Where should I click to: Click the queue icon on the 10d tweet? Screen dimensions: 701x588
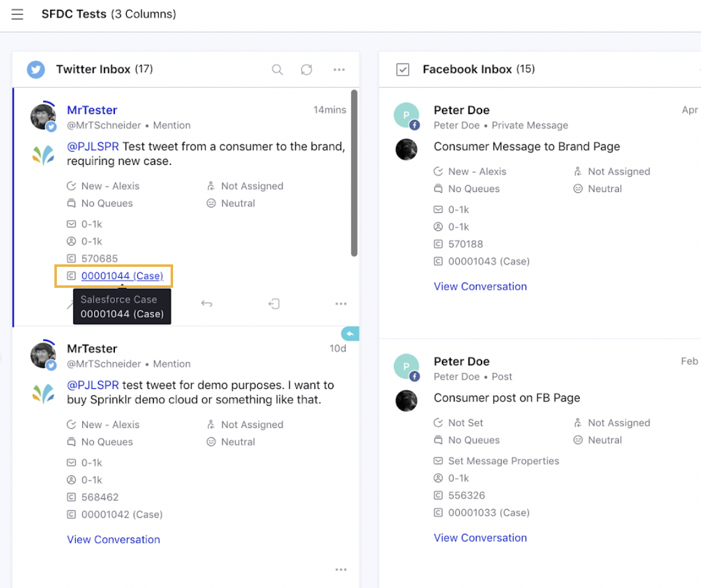click(71, 442)
